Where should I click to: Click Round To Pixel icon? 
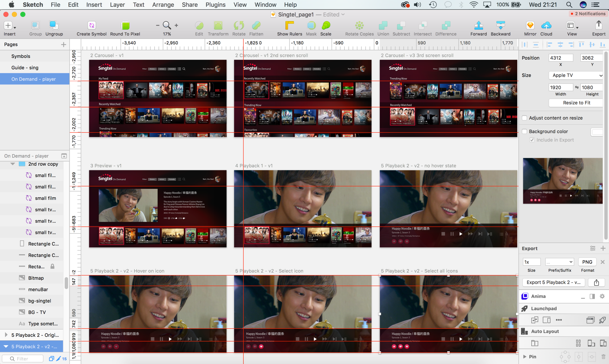pos(125,26)
